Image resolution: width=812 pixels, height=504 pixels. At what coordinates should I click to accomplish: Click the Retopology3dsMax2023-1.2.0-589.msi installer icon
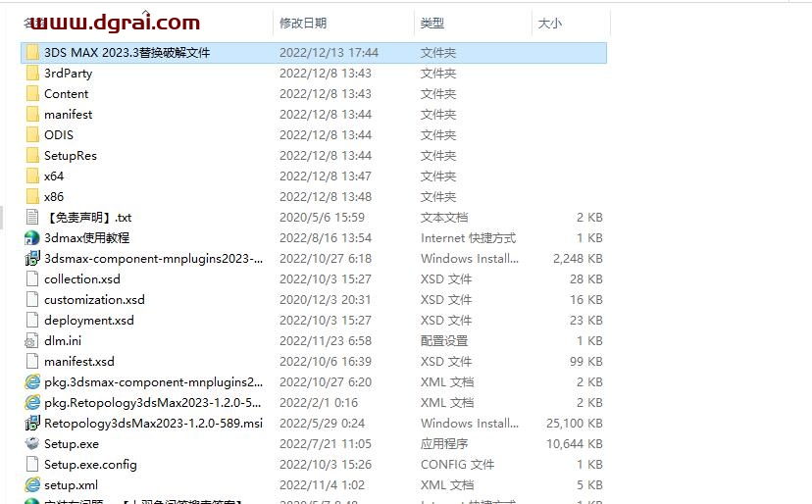pyautogui.click(x=32, y=424)
